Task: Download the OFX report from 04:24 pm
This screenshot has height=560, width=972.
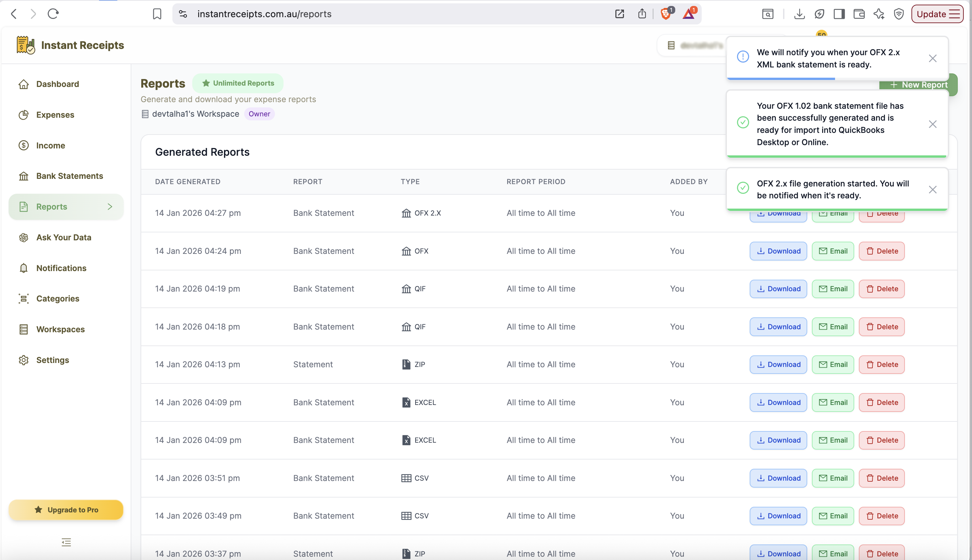Action: (x=778, y=251)
